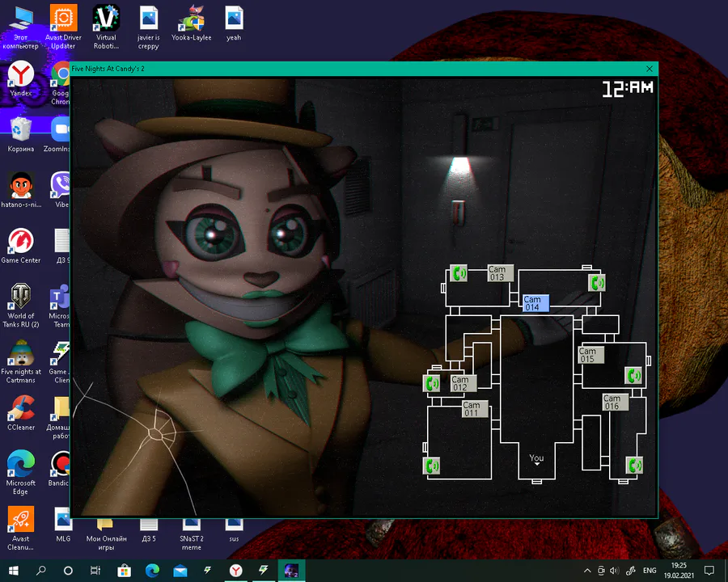Select the Этот компьютер desktop icon
The width and height of the screenshot is (728, 582).
[x=20, y=27]
